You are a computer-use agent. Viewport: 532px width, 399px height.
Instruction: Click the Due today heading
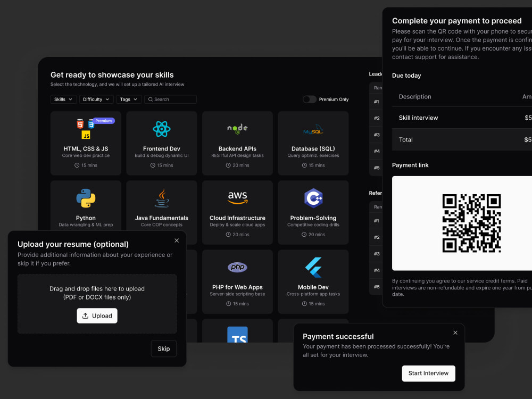coord(406,76)
